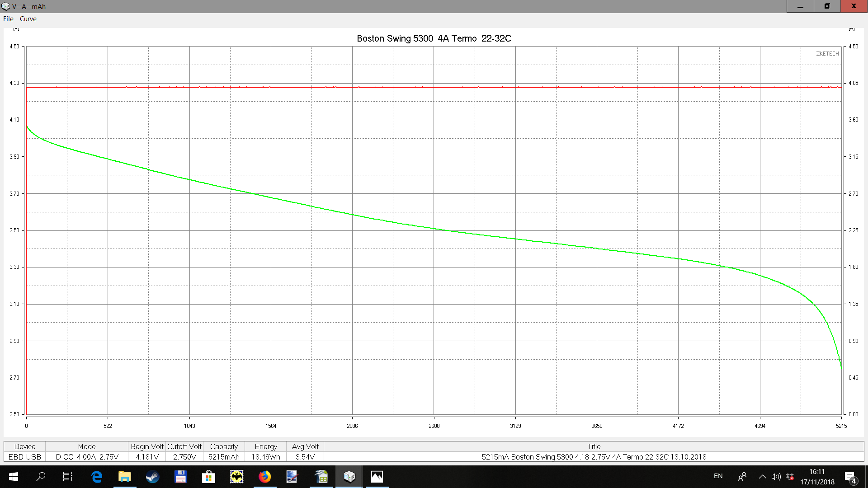Open the volume speaker control
Viewport: 868px width, 488px height.
coord(776,477)
